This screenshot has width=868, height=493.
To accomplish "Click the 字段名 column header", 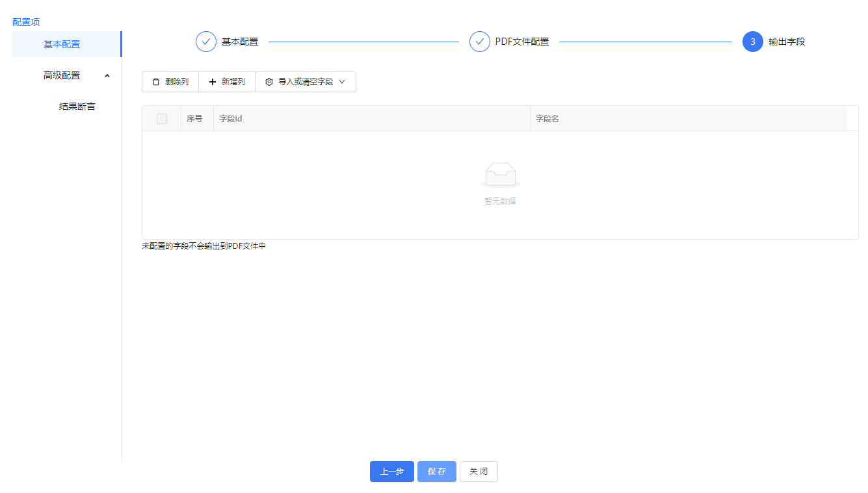I will tap(547, 119).
